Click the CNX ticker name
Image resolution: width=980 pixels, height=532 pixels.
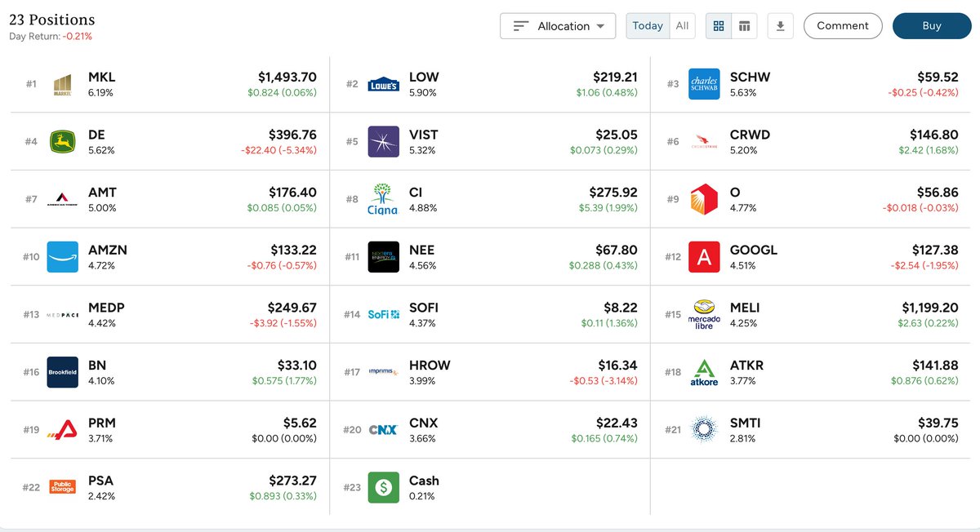click(x=423, y=423)
